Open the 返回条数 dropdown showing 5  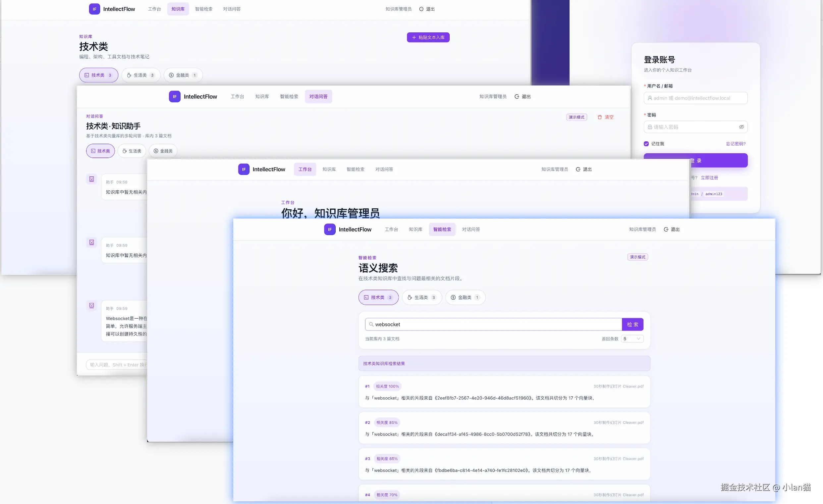(x=632, y=339)
